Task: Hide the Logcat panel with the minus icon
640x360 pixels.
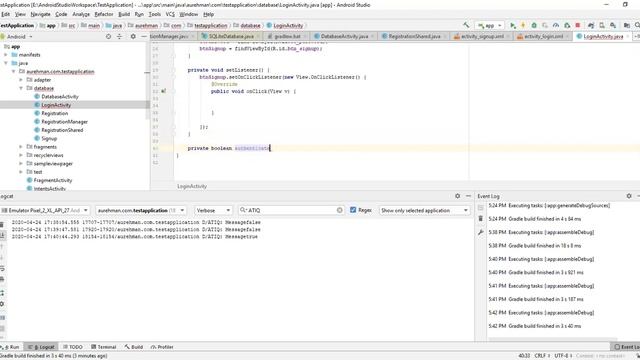Action: click(x=468, y=196)
